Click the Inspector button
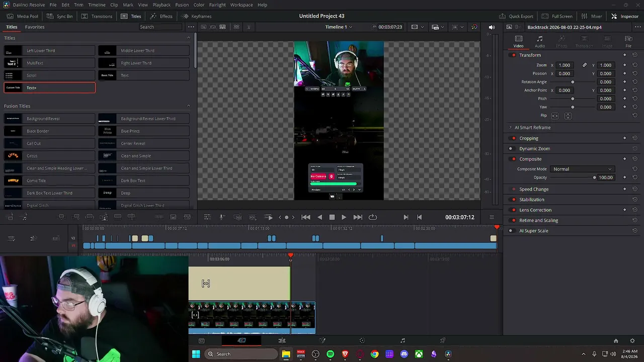Screen dimensions: 644x362 coord(624,16)
